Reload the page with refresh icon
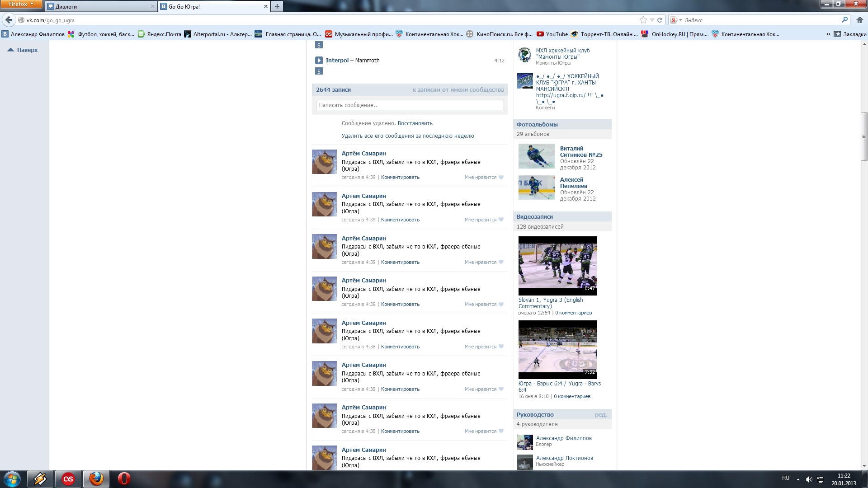868x488 pixels. coord(660,20)
